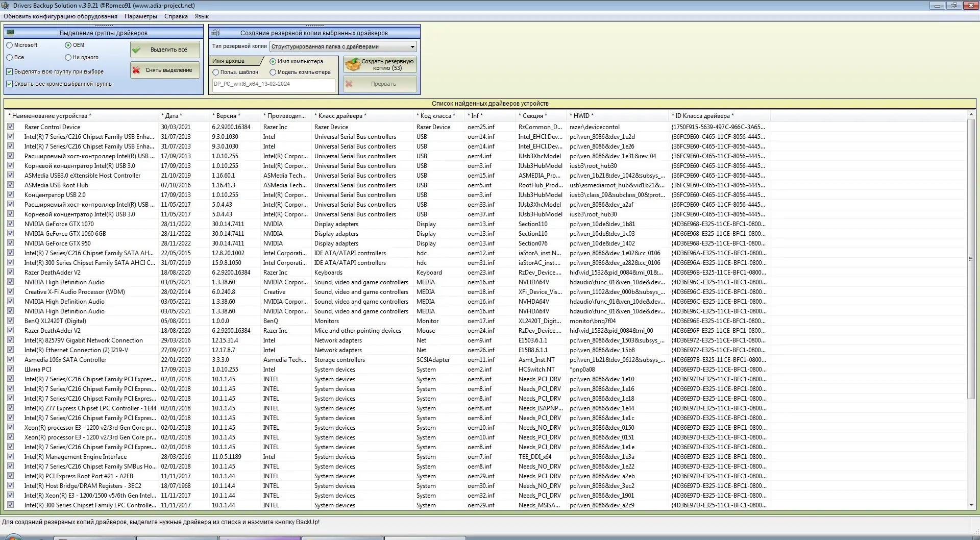Viewport: 980px width, 540px height.
Task: Toggle "Скрыть все кроме выбранной группы" checkbox
Action: click(x=10, y=84)
